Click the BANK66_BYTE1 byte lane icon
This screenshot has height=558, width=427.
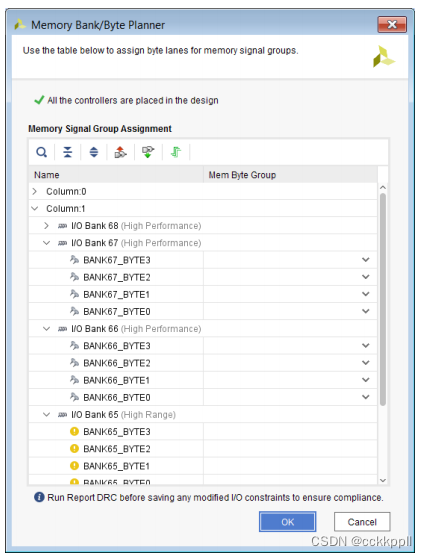pos(74,380)
